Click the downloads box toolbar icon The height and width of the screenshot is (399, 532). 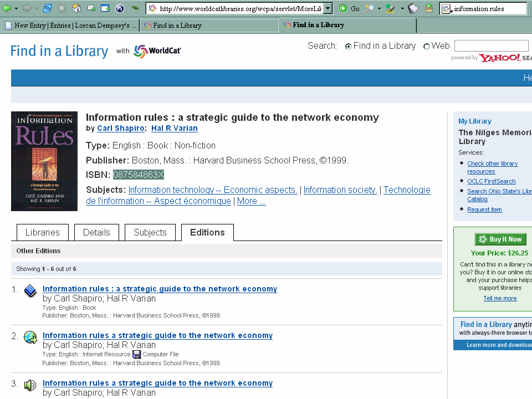(429, 8)
